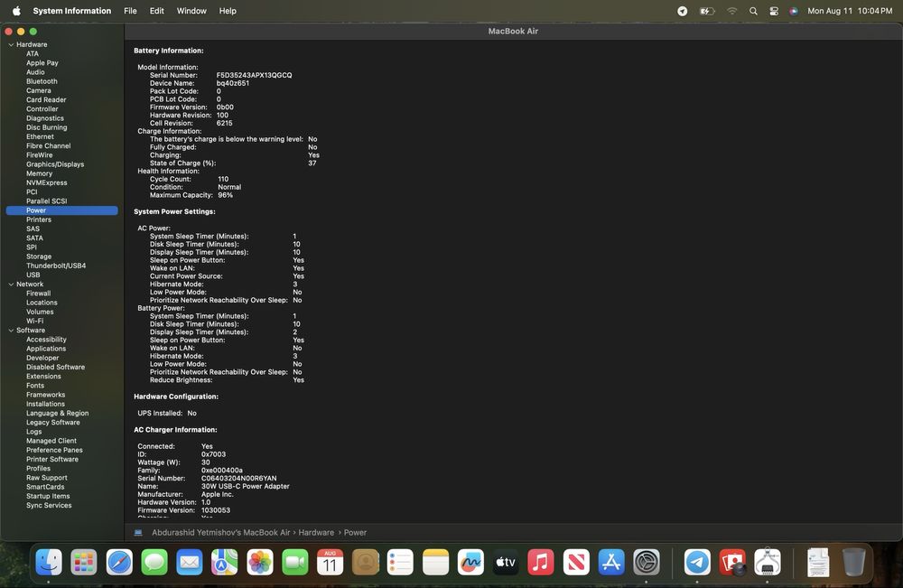Image resolution: width=903 pixels, height=588 pixels.
Task: Select Wi-Fi in the sidebar
Action: pyautogui.click(x=34, y=321)
